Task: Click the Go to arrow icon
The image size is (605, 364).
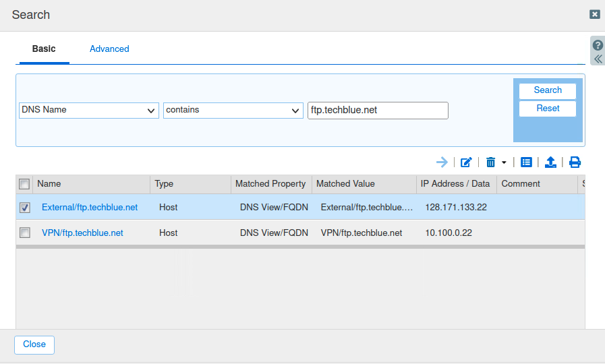Action: [x=442, y=162]
